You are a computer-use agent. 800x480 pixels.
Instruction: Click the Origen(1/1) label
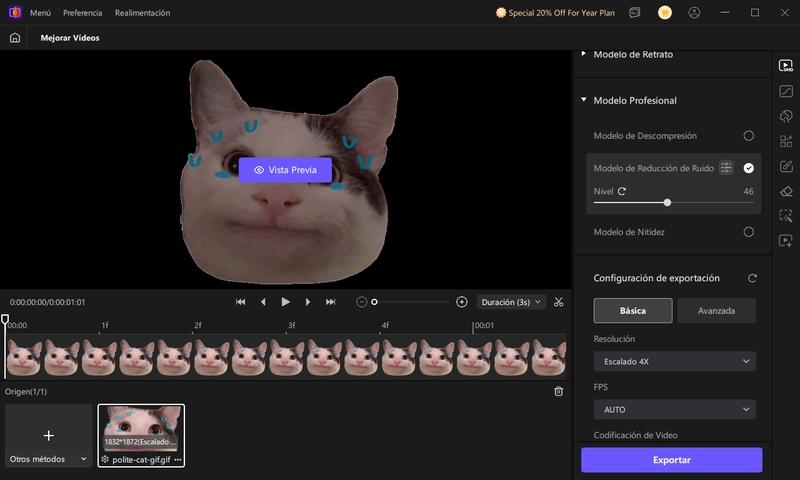pyautogui.click(x=26, y=392)
